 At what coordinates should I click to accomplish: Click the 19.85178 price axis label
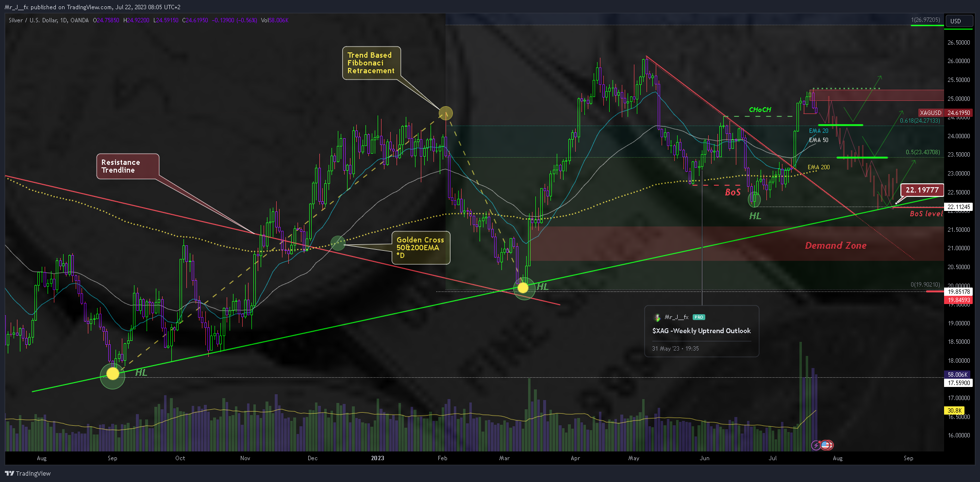(x=959, y=292)
